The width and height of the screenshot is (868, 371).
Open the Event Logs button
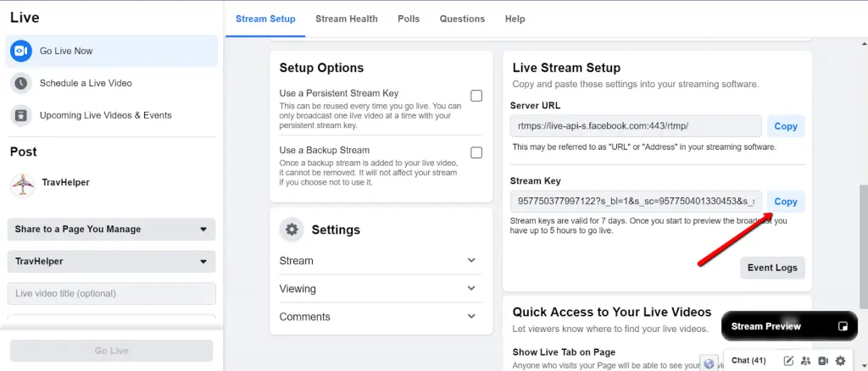click(x=771, y=268)
